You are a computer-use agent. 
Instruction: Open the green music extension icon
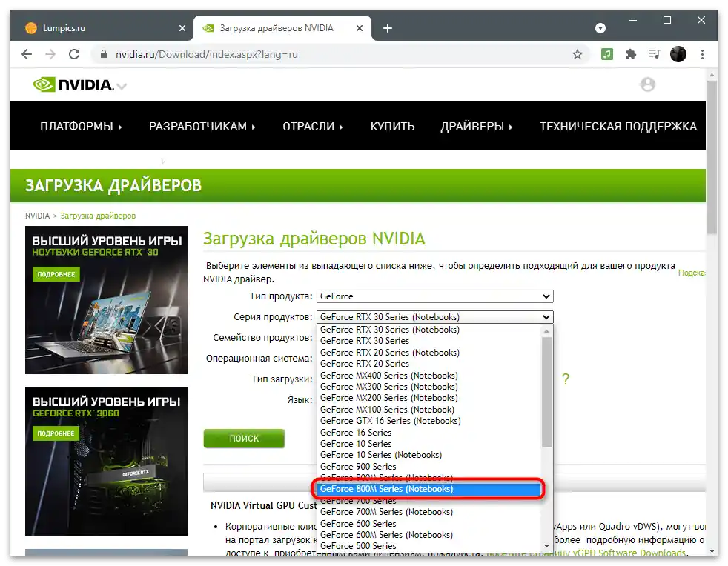[x=607, y=54]
